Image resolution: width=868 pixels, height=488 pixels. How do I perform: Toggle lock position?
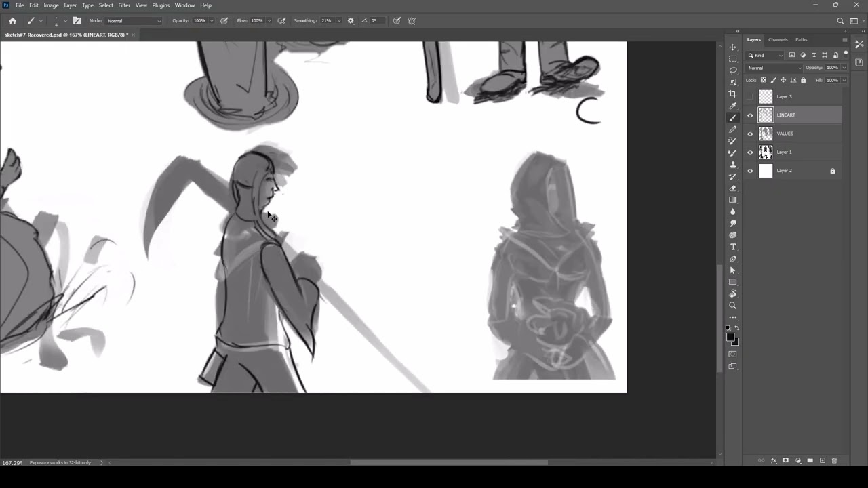tap(783, 80)
